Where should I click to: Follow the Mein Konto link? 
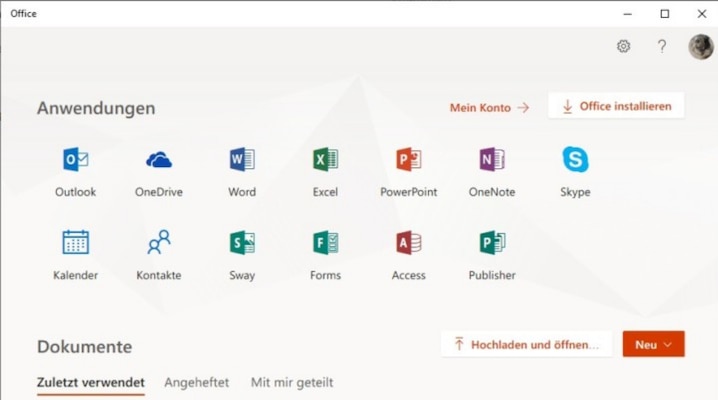(489, 107)
